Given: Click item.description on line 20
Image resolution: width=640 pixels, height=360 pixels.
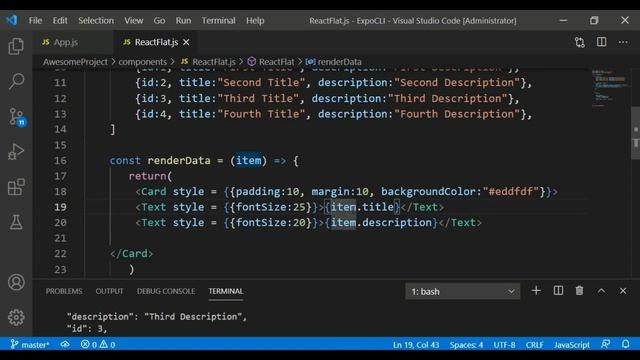Looking at the screenshot, I should click(381, 222).
